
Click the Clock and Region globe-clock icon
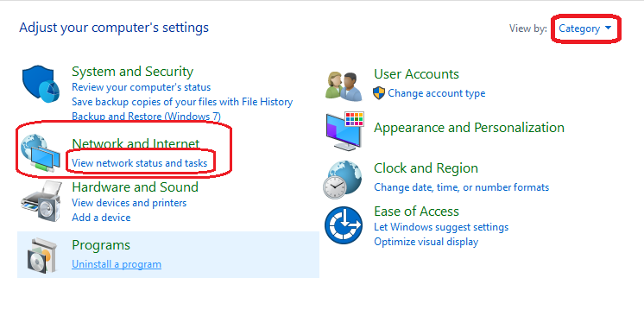pos(344,180)
